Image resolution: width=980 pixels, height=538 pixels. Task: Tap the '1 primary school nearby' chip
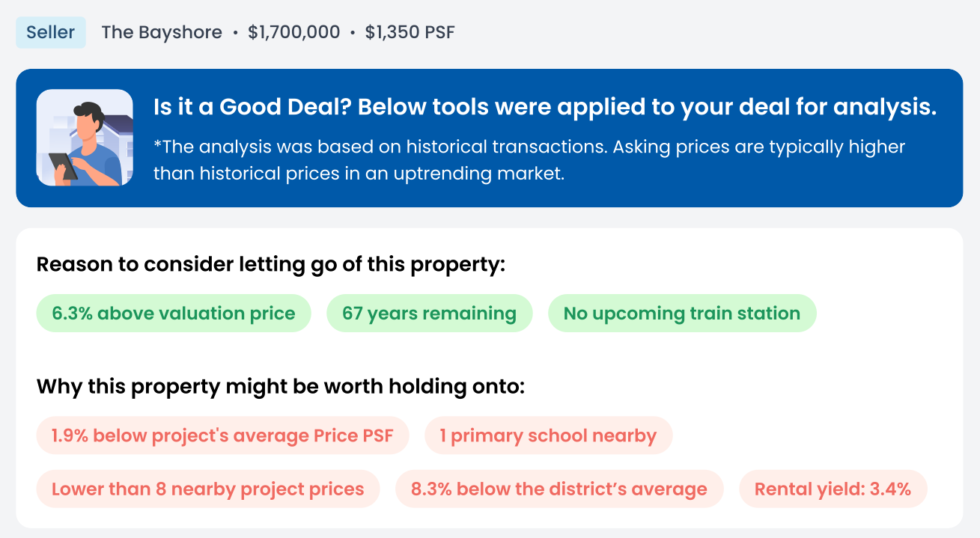coord(548,435)
